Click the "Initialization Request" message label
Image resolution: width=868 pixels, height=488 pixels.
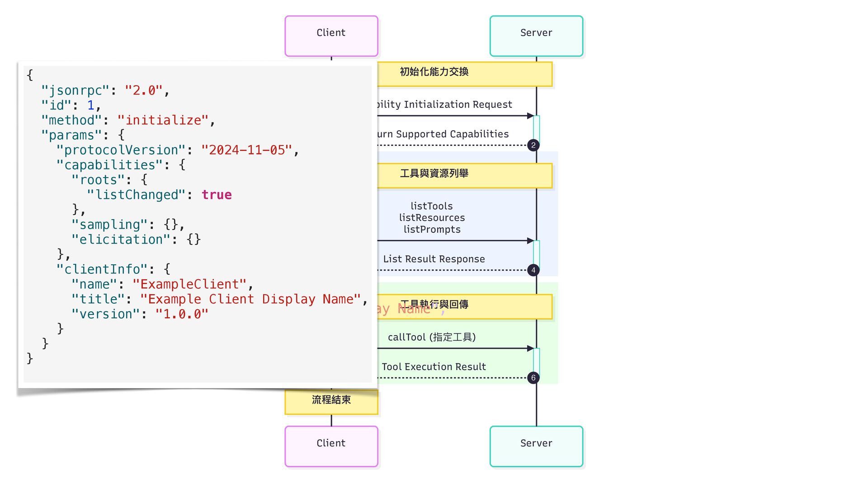[x=458, y=104]
